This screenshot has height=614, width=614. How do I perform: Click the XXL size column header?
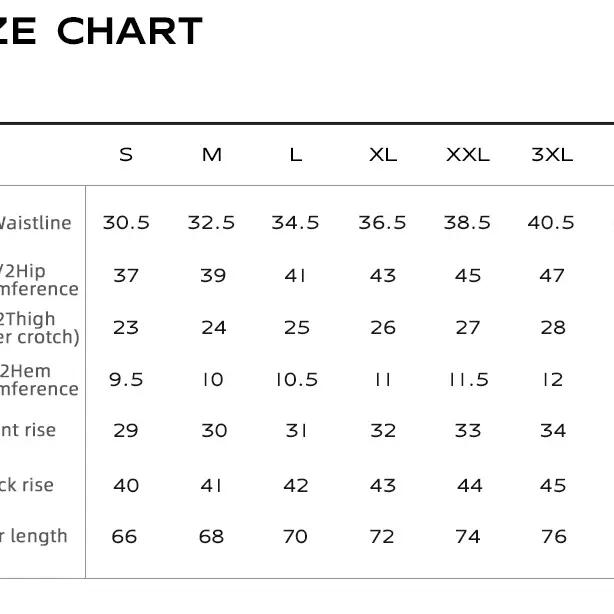pyautogui.click(x=468, y=155)
